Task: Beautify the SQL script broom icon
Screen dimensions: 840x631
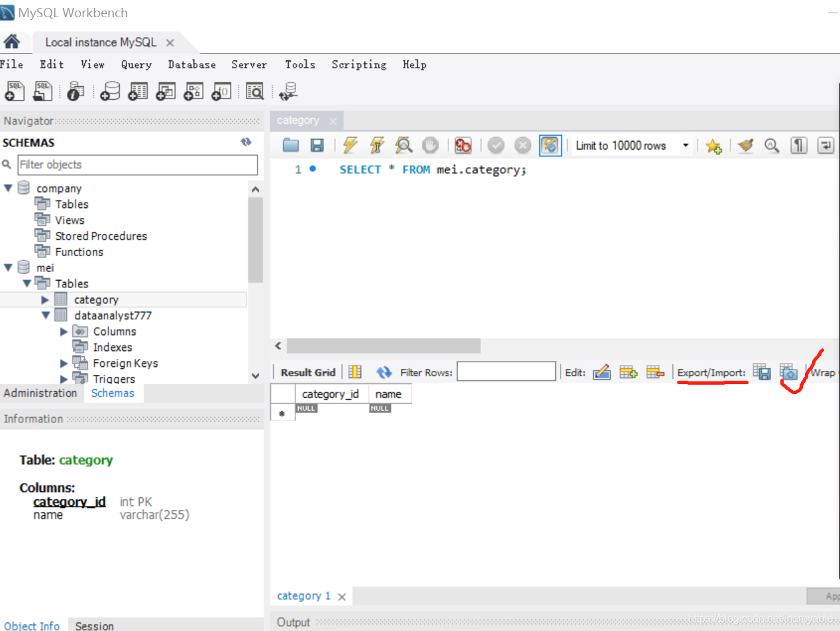Action: coord(745,145)
